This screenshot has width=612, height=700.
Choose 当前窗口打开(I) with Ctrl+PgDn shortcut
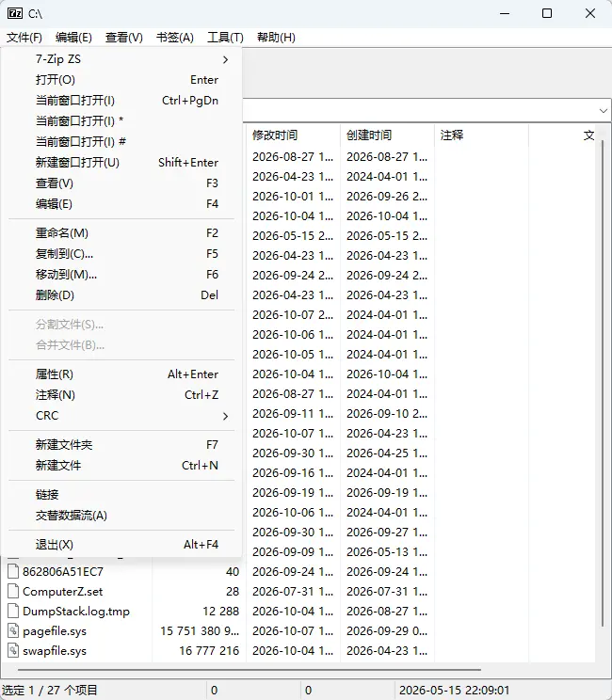click(121, 101)
